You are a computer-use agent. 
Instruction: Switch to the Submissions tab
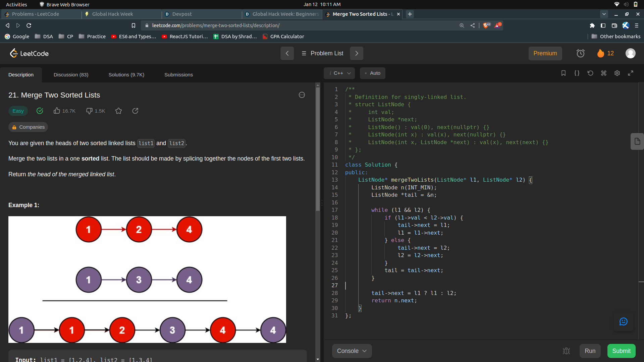[178, 75]
